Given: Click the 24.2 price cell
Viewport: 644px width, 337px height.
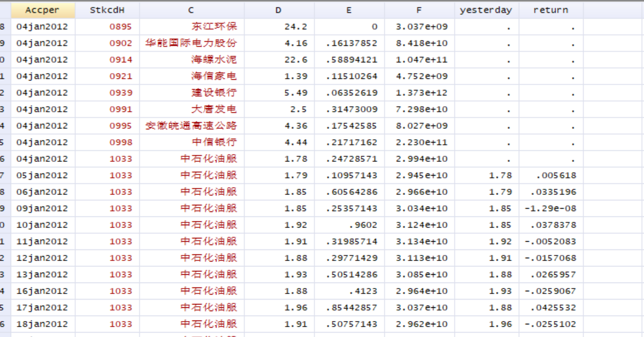Looking at the screenshot, I should tap(279, 27).
